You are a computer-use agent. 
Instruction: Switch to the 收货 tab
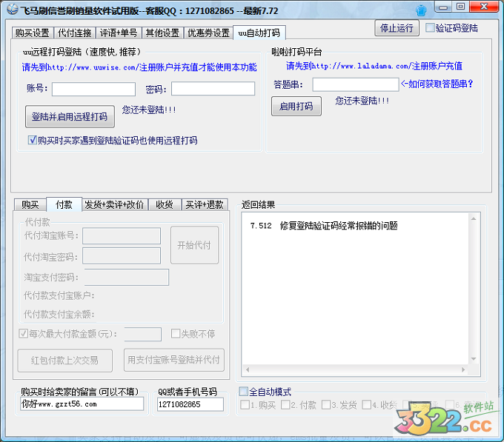165,204
